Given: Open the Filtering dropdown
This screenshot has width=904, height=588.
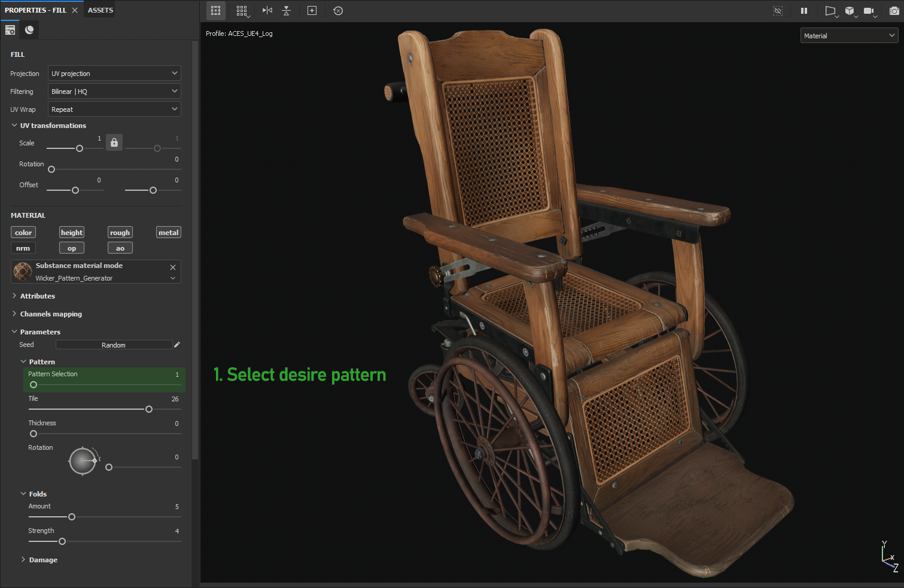Looking at the screenshot, I should pyautogui.click(x=114, y=92).
